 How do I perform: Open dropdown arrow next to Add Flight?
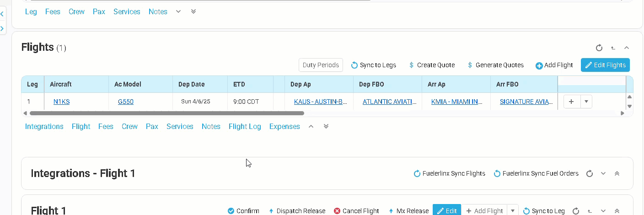pos(513,211)
